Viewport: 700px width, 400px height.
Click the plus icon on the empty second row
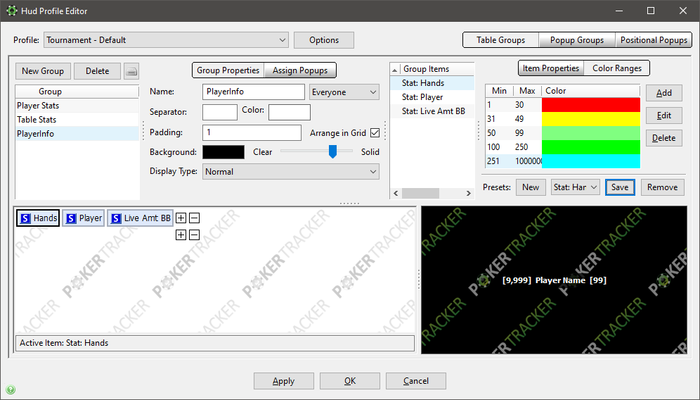click(181, 235)
